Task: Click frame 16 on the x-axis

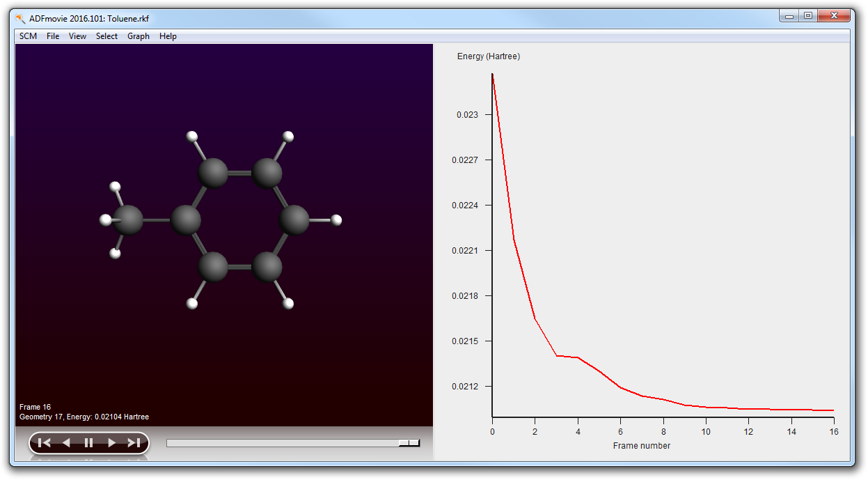Action: (833, 432)
